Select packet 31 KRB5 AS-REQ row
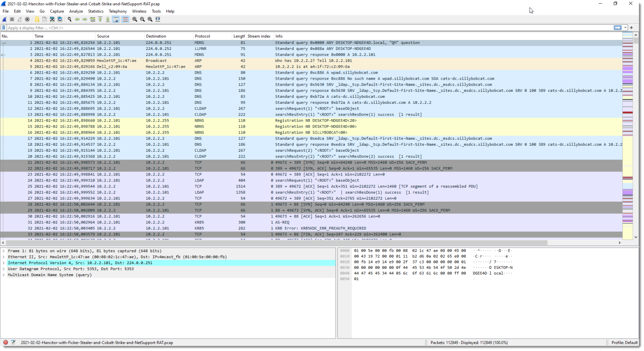Screen dimensions: 644x351 coord(311,222)
